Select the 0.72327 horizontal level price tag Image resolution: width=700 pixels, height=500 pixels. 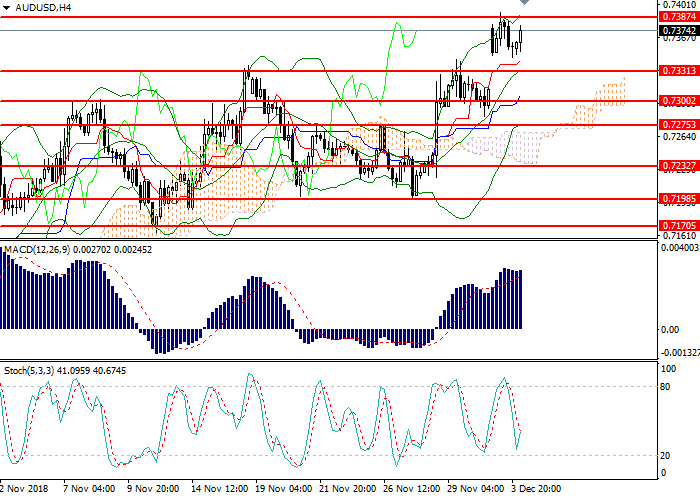point(678,166)
